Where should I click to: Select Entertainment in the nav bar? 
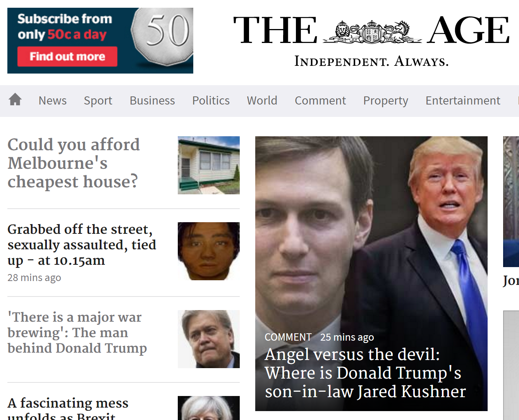point(463,101)
